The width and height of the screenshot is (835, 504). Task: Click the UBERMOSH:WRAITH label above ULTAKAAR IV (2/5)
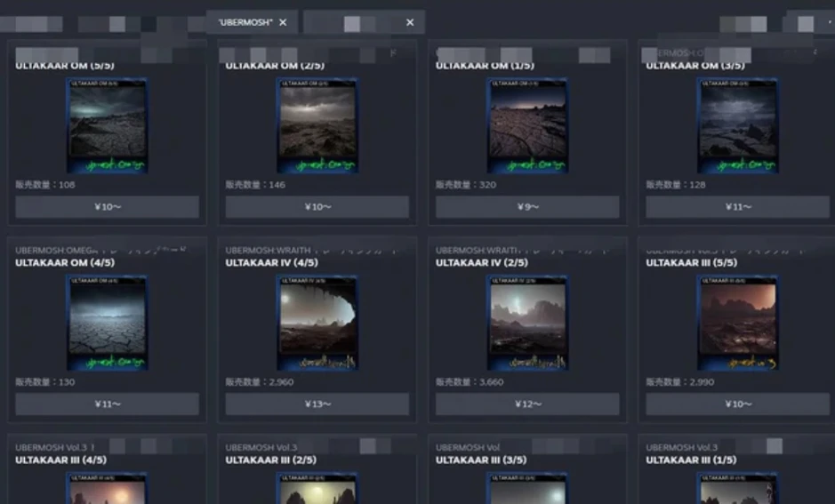[x=478, y=250]
